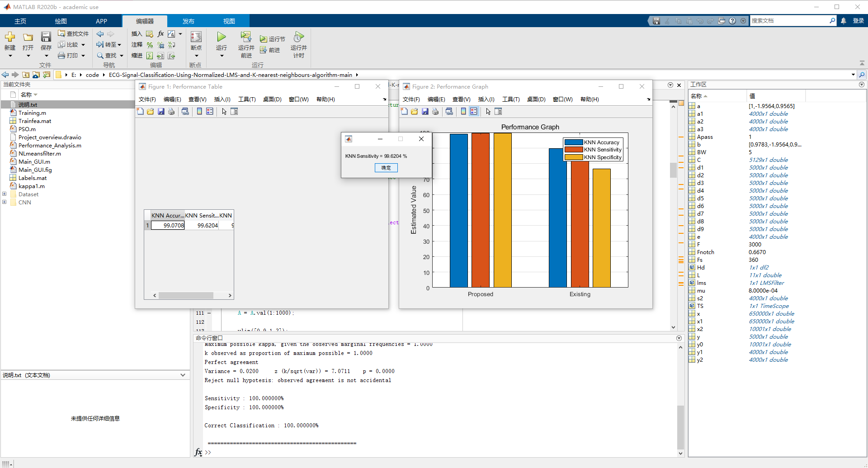Screen dimensions: 868x468
Task: Click the percent Comment icon
Action: (150, 45)
